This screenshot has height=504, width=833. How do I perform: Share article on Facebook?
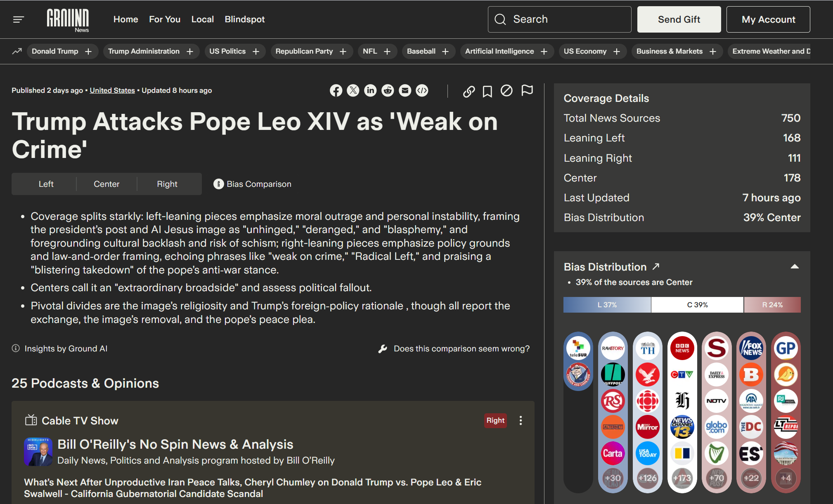pyautogui.click(x=336, y=91)
